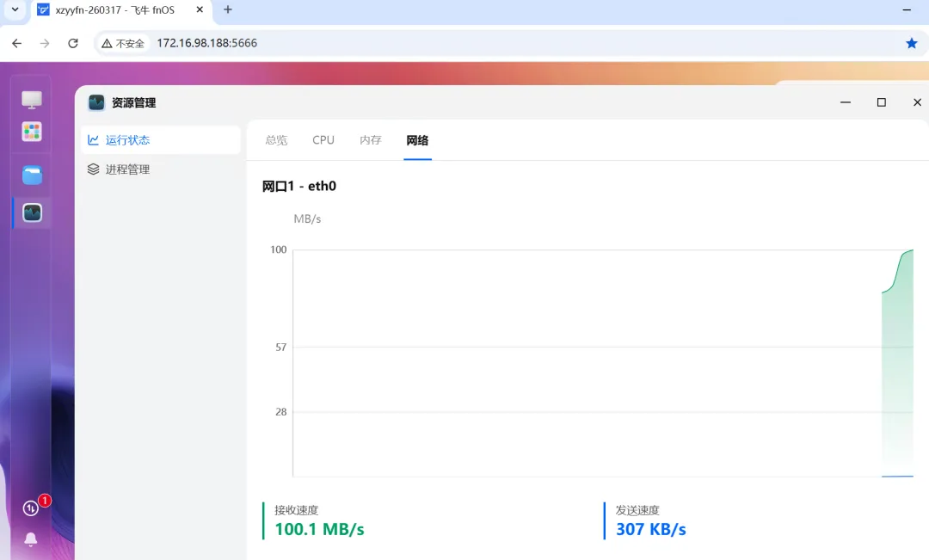This screenshot has height=560, width=929.
Task: Close the xzyyfn-260317 browser tab
Action: [x=200, y=9]
